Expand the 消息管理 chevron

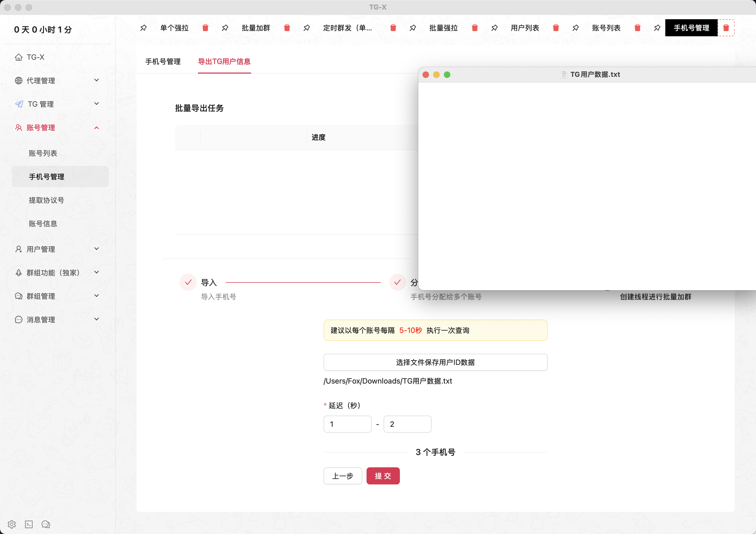(x=97, y=319)
